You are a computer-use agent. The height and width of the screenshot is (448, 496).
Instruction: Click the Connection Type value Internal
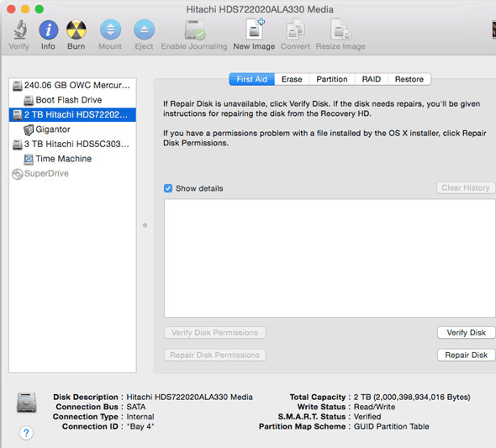click(x=140, y=417)
